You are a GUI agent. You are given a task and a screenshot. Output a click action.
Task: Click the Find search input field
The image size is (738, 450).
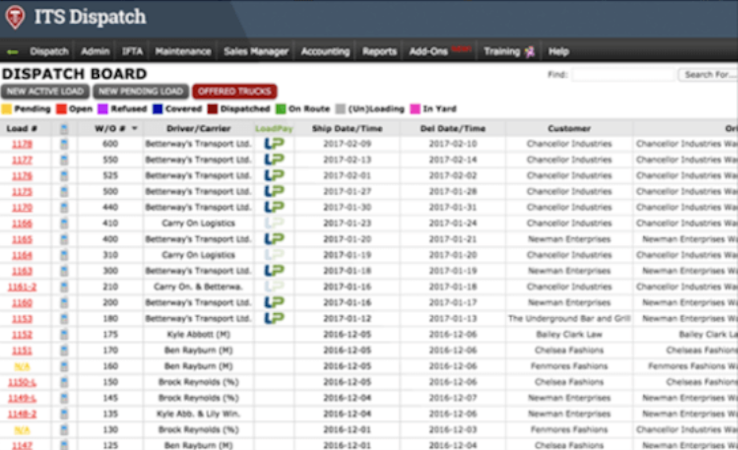click(623, 74)
